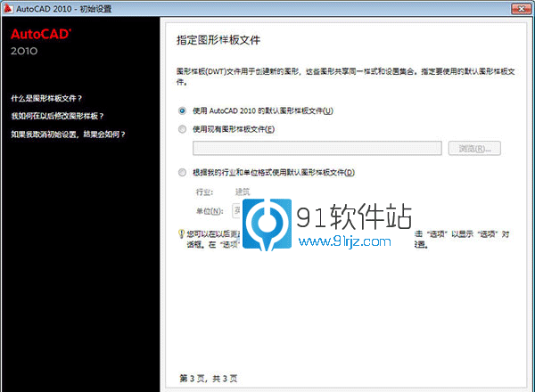Click the 行业 value 建筑
Viewport: 535px width, 392px height.
[x=243, y=192]
